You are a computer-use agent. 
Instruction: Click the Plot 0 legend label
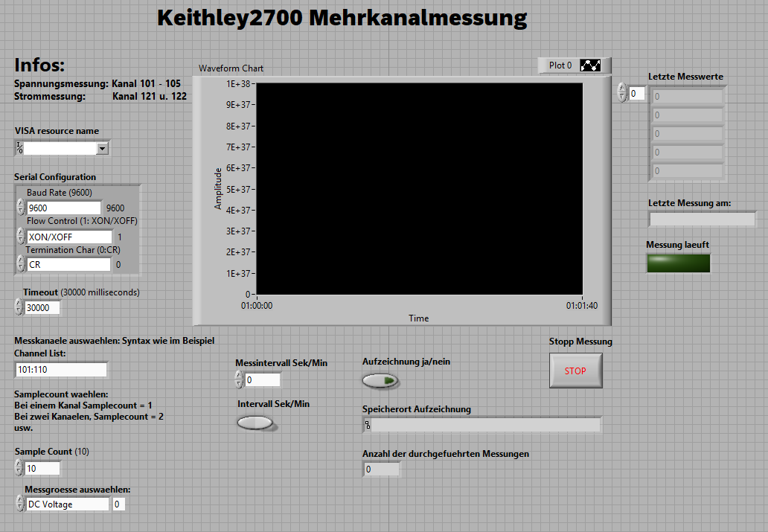[560, 65]
